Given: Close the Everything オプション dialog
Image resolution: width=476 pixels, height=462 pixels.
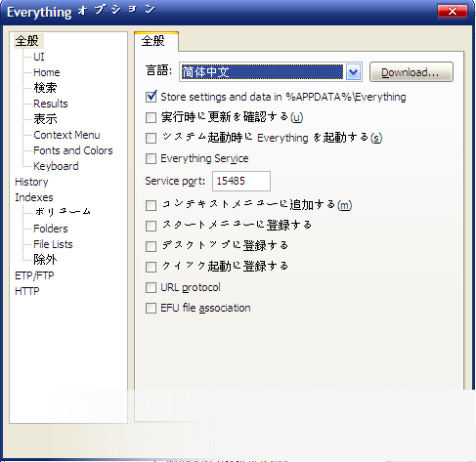Looking at the screenshot, I should [453, 12].
